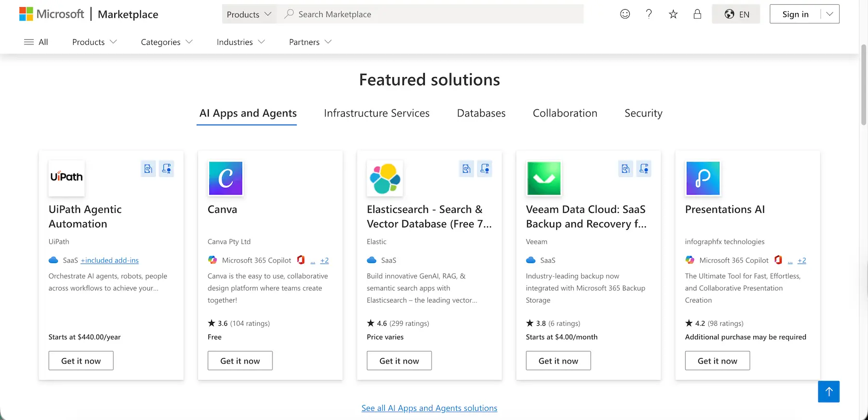Open the Elasticsearch - Search & Vector Database title
The image size is (868, 420).
pos(429,216)
